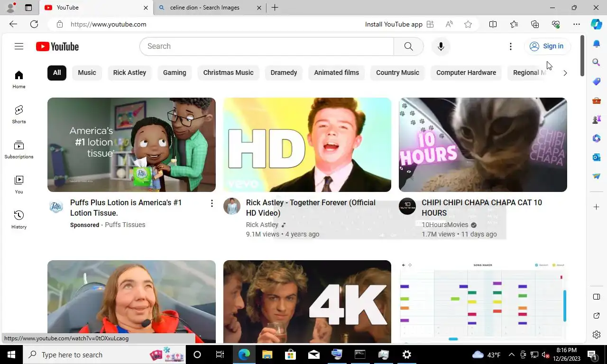Screen dimensions: 607x364
Task: Open Windows Start menu
Action: click(11, 355)
